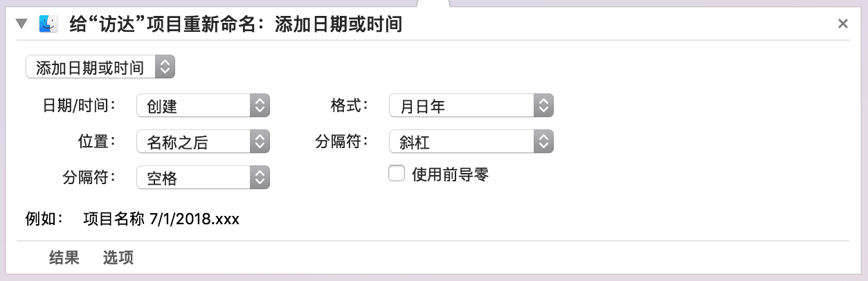Click the 例如: label
This screenshot has width=868, height=281.
[x=44, y=219]
